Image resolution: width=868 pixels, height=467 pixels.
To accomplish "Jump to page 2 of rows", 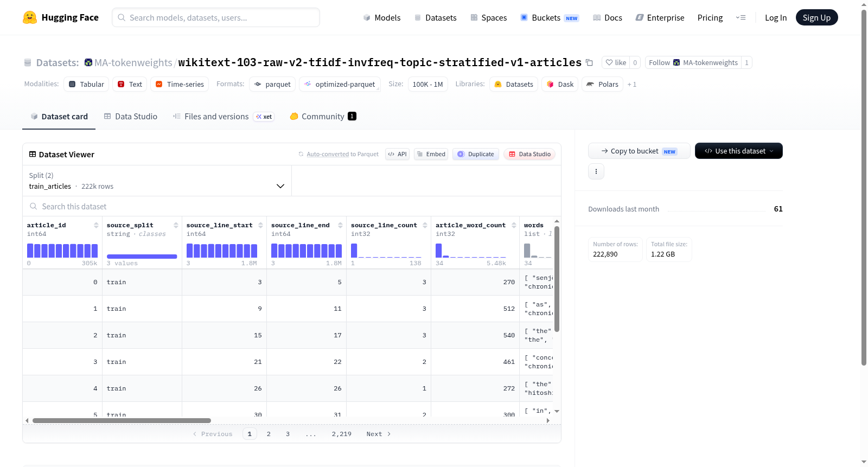I will click(269, 434).
